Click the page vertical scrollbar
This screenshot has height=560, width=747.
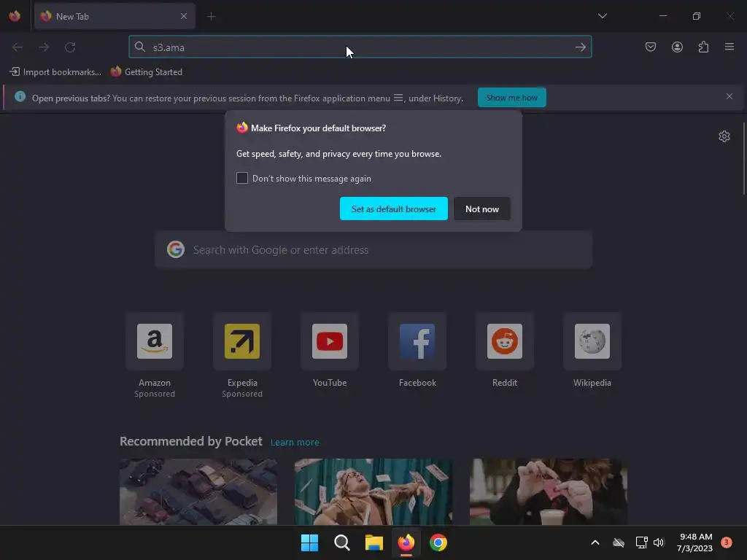tap(744, 158)
